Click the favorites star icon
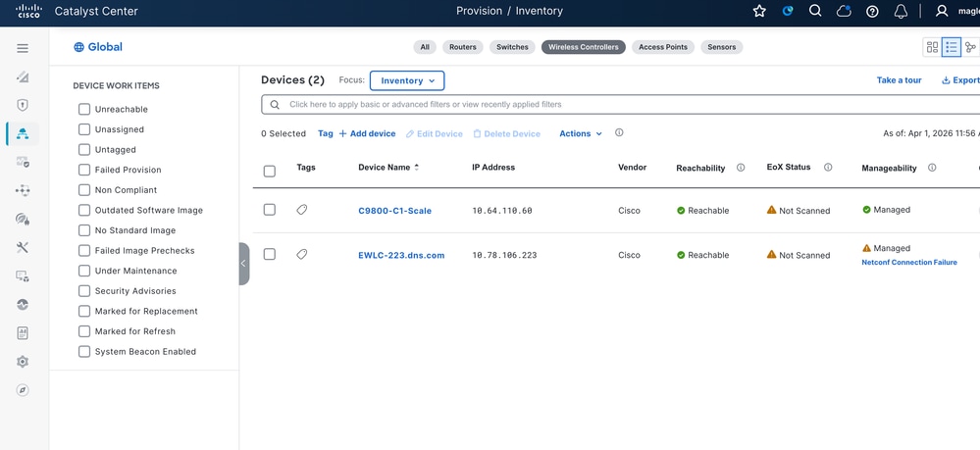This screenshot has height=450, width=980. pyautogui.click(x=759, y=11)
